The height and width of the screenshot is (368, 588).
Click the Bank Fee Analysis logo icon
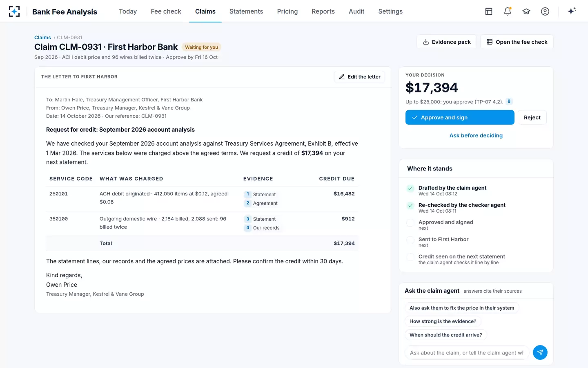pos(14,11)
